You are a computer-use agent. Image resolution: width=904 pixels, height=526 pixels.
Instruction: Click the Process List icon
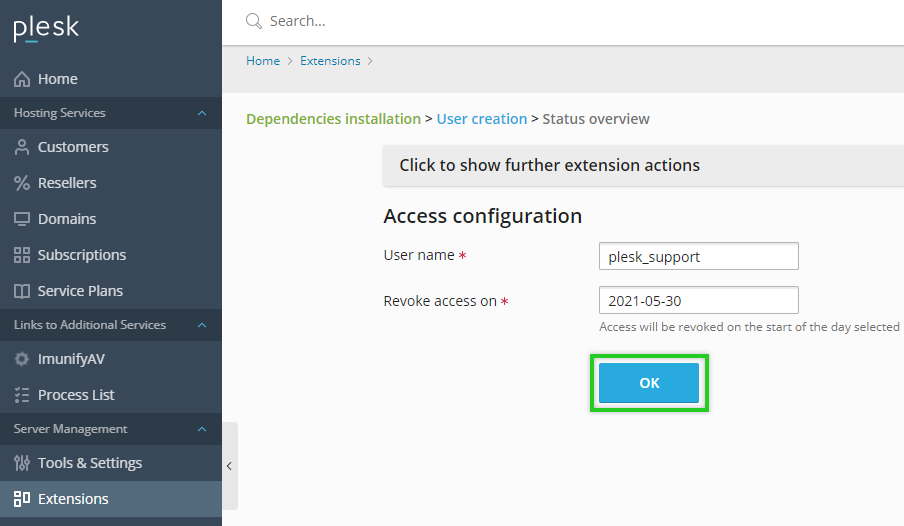[x=22, y=395]
